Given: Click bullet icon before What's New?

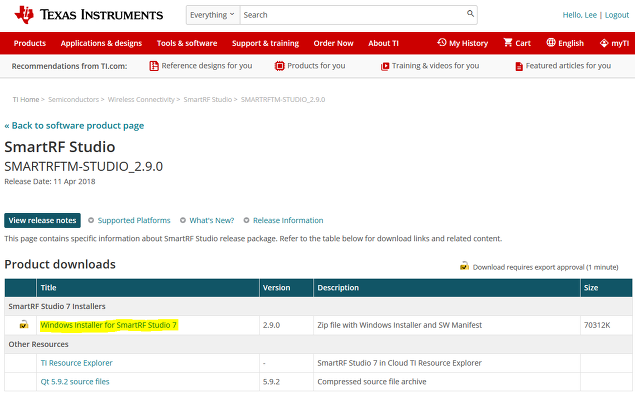Looking at the screenshot, I should point(183,220).
